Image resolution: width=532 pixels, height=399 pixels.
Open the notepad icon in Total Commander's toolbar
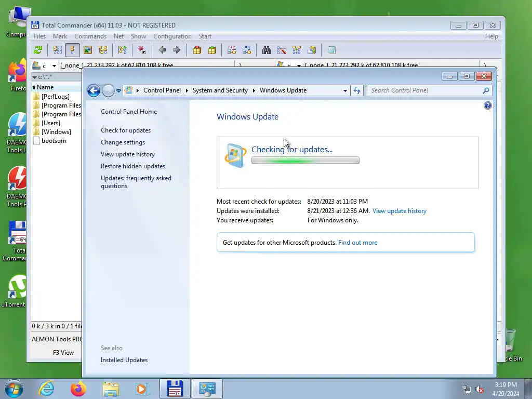click(331, 50)
